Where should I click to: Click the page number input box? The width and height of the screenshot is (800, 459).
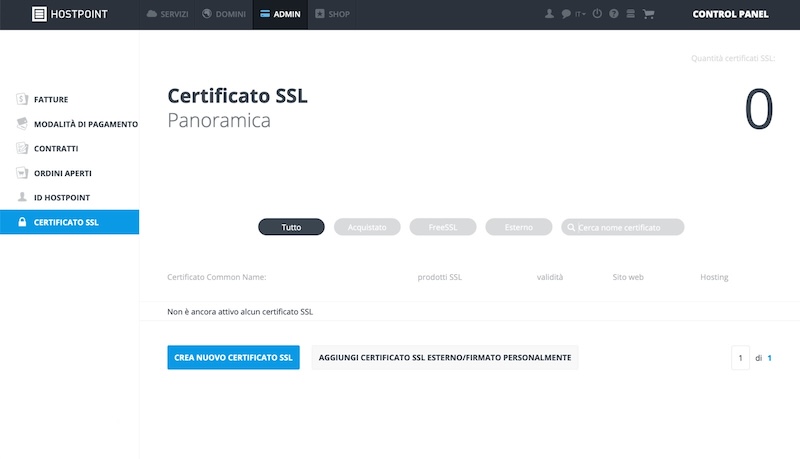(x=740, y=358)
